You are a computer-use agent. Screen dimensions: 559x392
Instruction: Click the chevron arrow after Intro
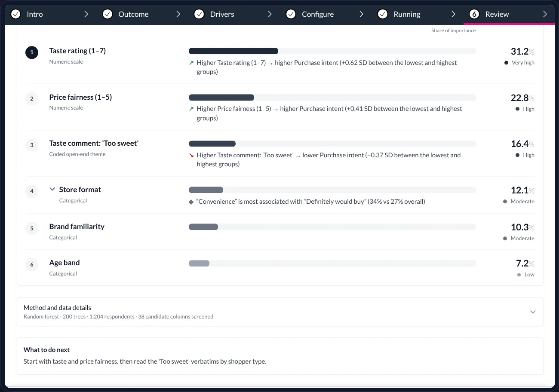(x=86, y=14)
